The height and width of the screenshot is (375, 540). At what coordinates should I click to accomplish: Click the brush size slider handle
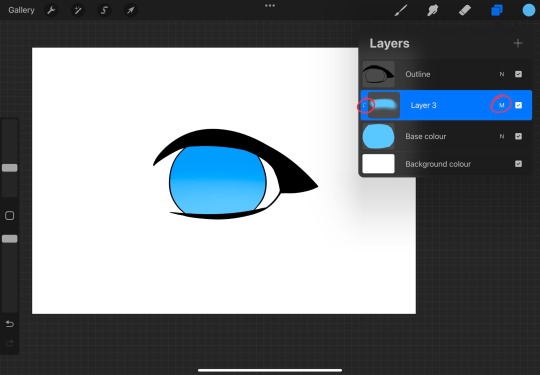click(10, 168)
